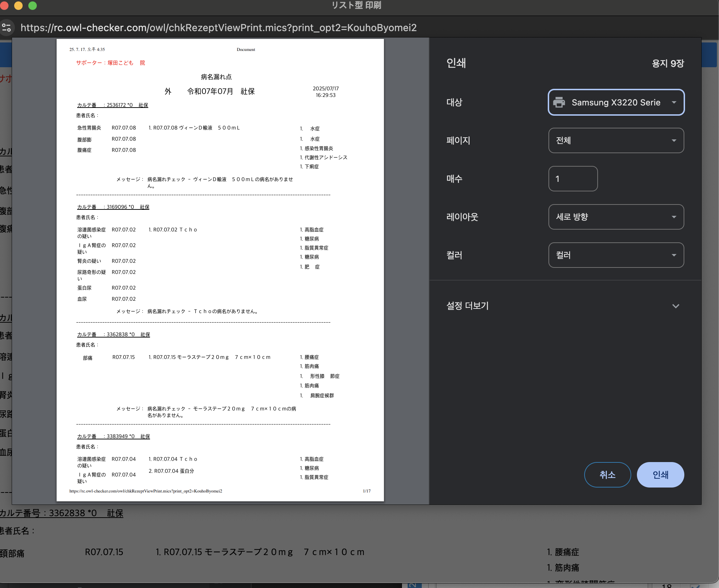This screenshot has width=719, height=588.
Task: Open the 컬러 color mode dropdown
Action: [x=616, y=255]
